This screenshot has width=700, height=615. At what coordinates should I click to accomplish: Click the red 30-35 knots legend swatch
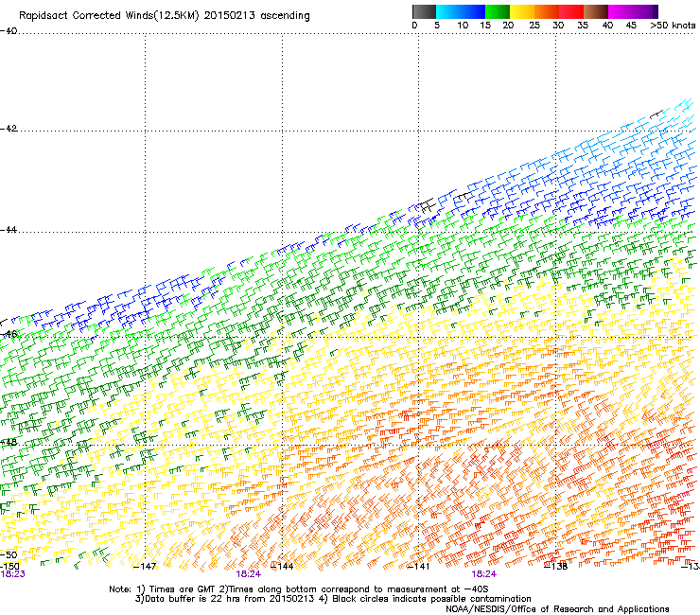571,11
